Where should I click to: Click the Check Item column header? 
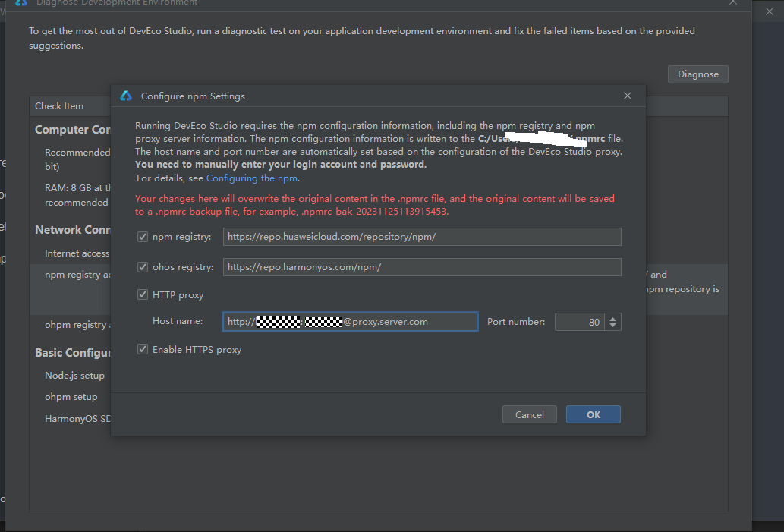tap(59, 106)
